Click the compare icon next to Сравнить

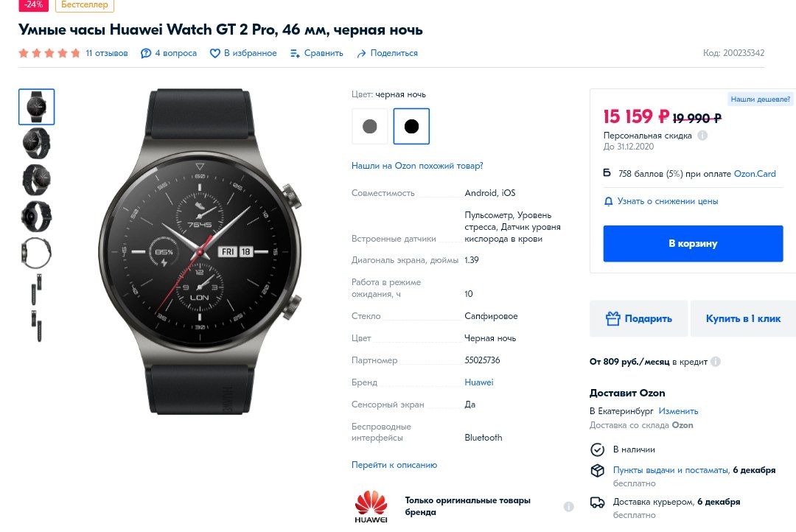pyautogui.click(x=295, y=53)
